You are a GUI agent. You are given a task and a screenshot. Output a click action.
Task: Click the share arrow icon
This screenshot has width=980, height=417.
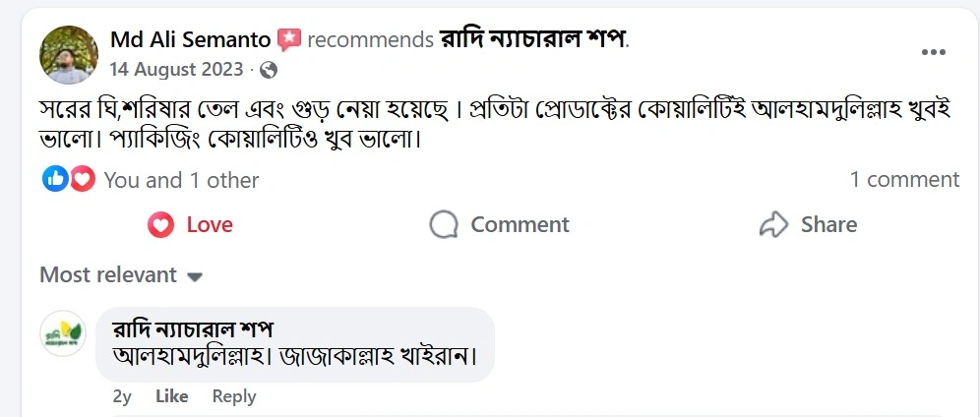(774, 225)
